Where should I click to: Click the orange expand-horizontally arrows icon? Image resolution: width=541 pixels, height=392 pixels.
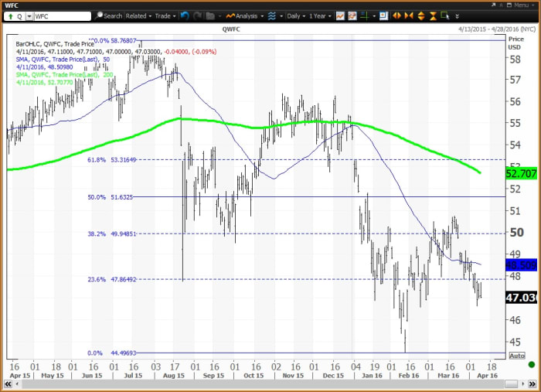[x=396, y=16]
